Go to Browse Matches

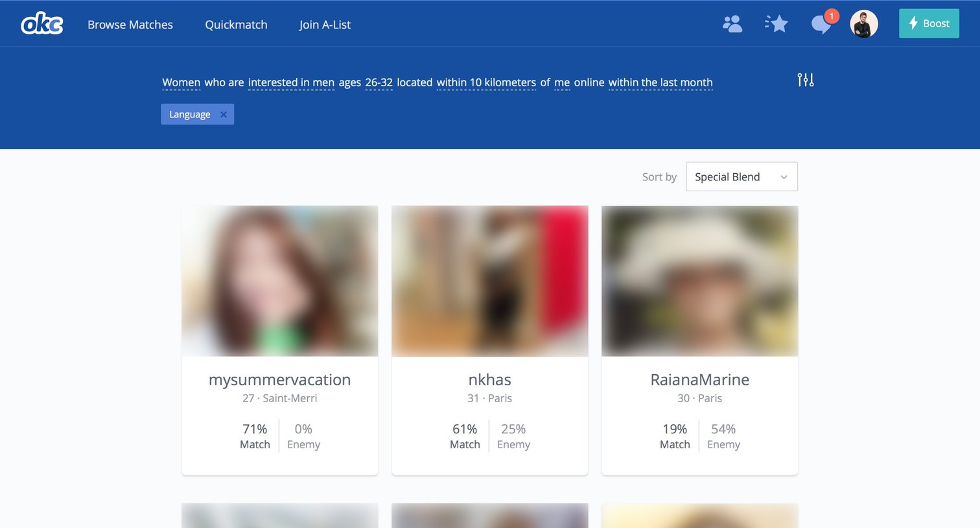click(130, 25)
